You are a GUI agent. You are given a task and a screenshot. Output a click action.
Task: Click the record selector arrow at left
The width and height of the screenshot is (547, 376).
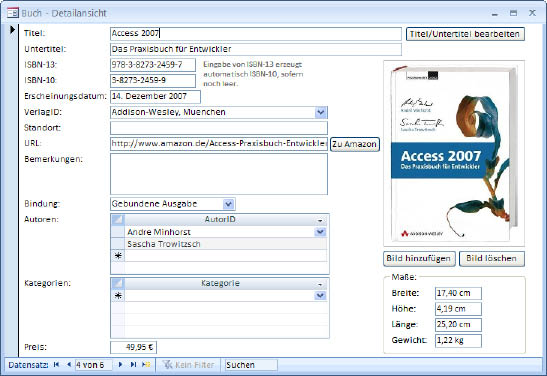click(13, 30)
